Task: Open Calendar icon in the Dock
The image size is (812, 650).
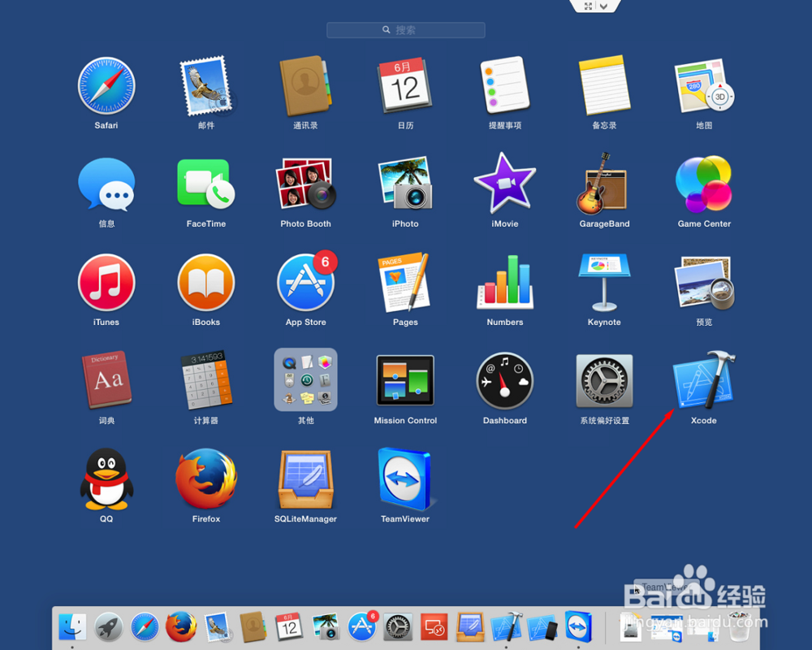Action: point(290,626)
